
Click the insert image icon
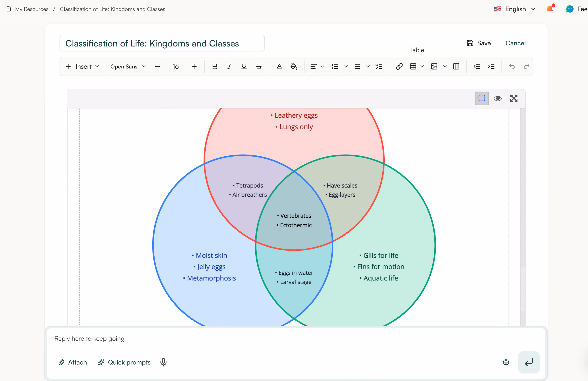point(434,66)
